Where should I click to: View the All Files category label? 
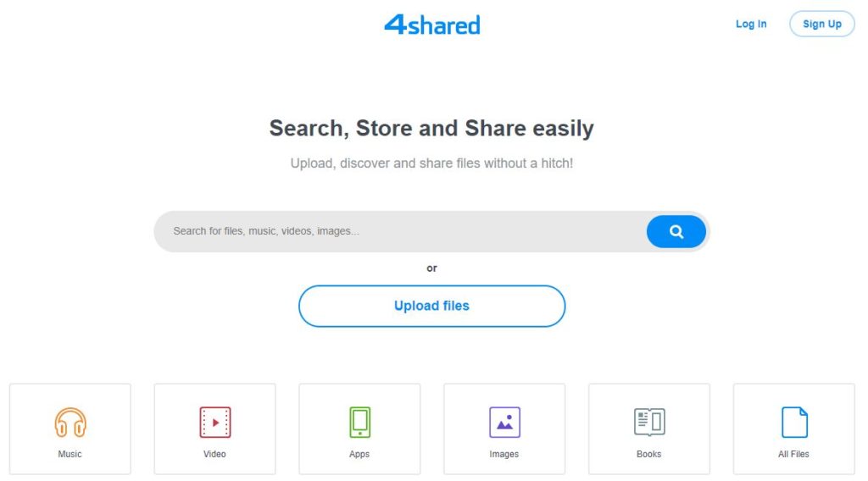[793, 454]
